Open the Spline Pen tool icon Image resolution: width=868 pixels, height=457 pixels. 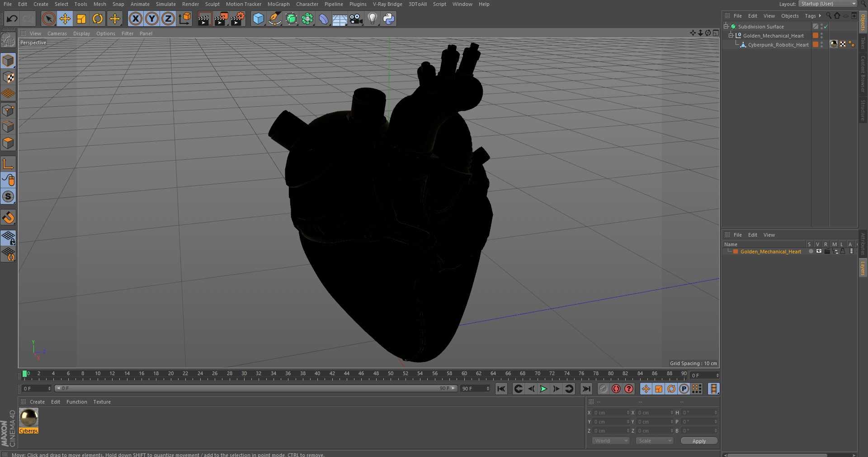click(275, 19)
